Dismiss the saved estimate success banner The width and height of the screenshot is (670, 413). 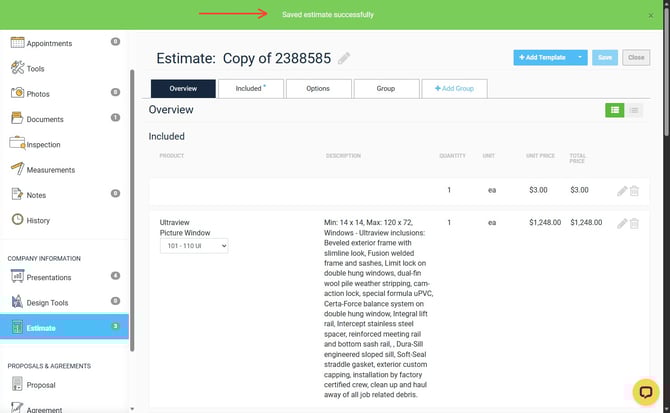(x=652, y=16)
